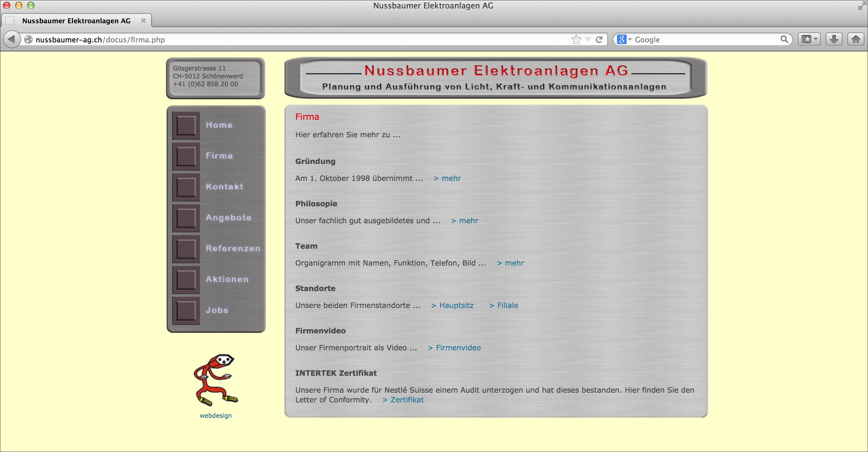The height and width of the screenshot is (452, 868).
Task: Click the webdesign link below the mascot
Action: tap(216, 416)
